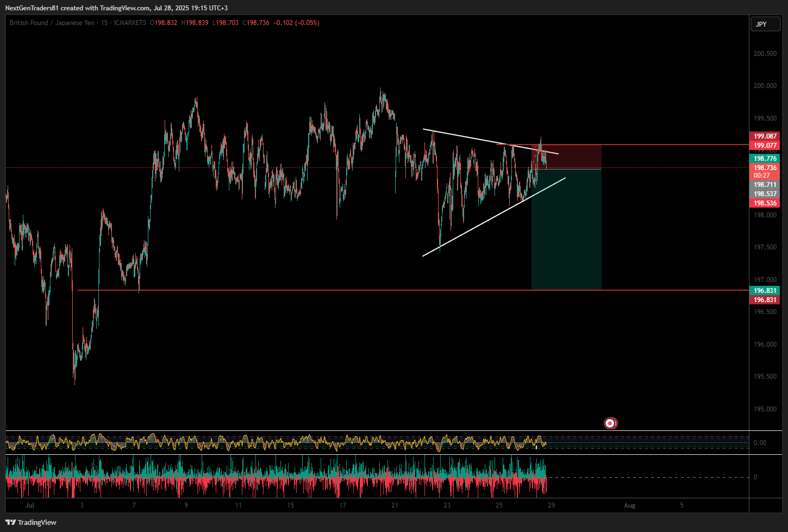Click the oscillator pane 0.00 scale value
The image size is (788, 532).
760,443
